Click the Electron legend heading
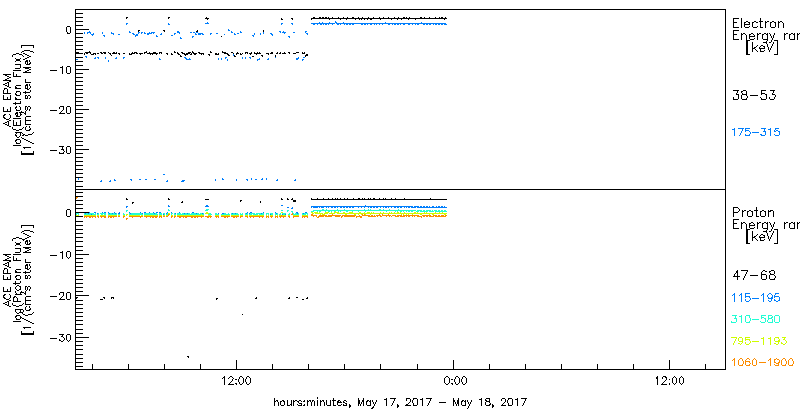 tap(758, 23)
